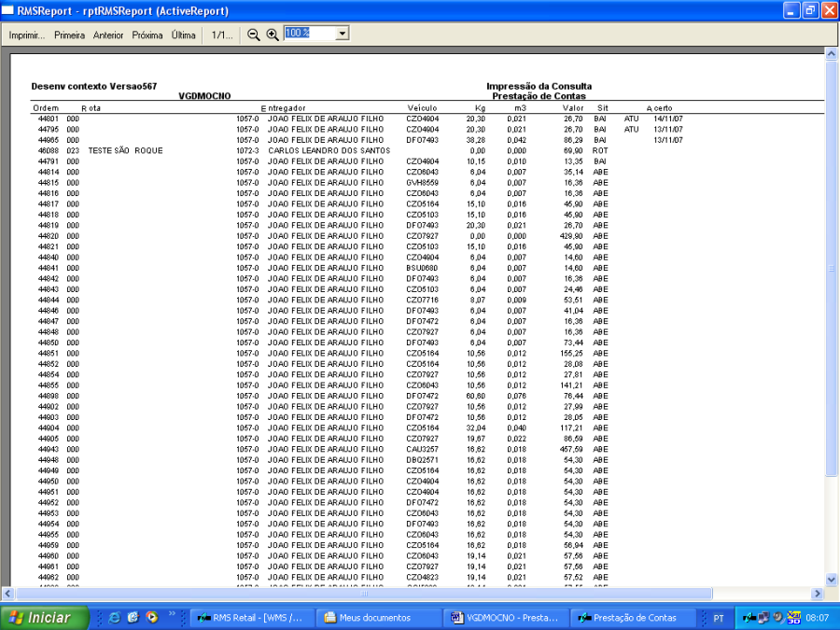840x630 pixels.
Task: Click value 429,90 in row 44820
Action: (x=571, y=236)
